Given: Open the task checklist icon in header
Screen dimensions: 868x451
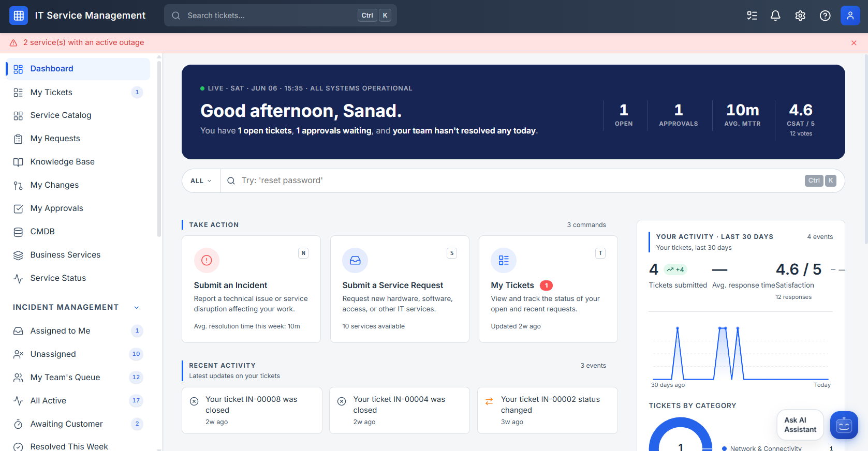Looking at the screenshot, I should pyautogui.click(x=752, y=16).
